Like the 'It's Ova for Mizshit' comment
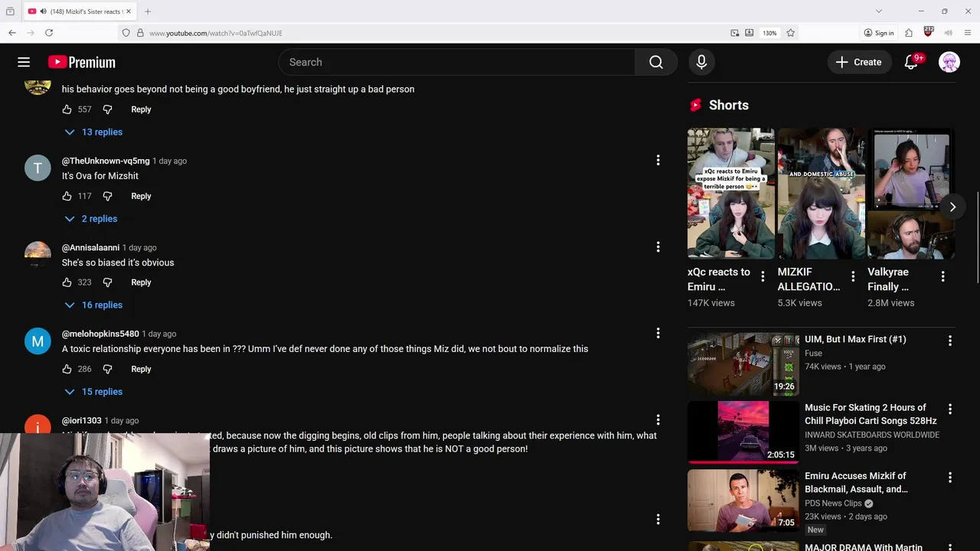 pyautogui.click(x=67, y=196)
